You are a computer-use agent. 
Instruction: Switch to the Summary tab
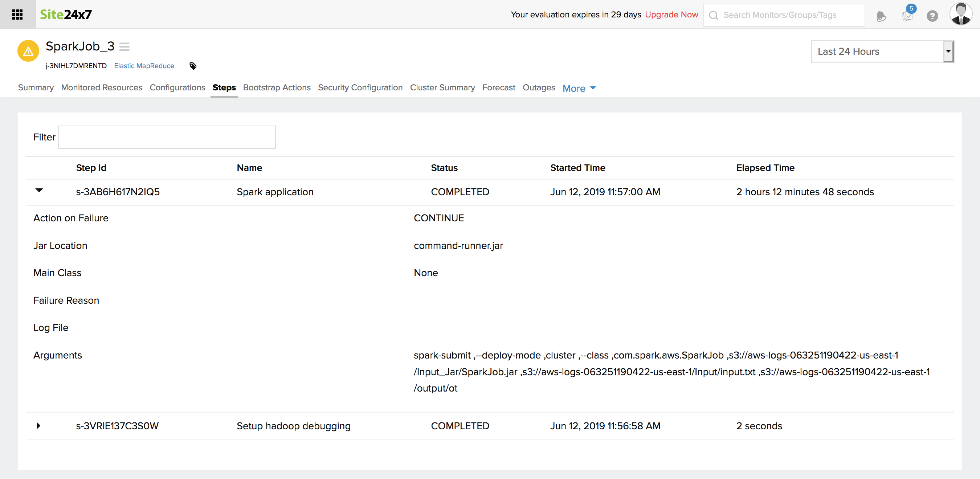click(36, 87)
